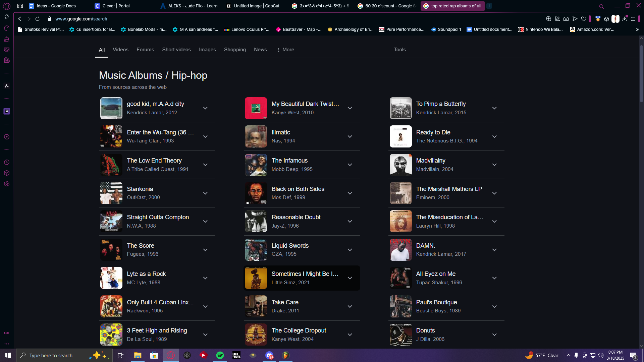Open Aria AI in the sidebar
The image size is (644, 362).
(7, 86)
